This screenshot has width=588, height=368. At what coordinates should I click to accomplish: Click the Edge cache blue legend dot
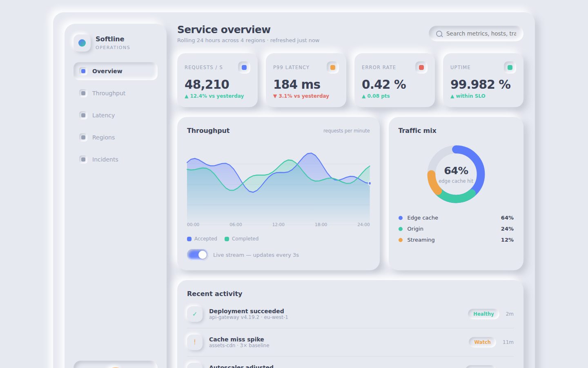coord(401,218)
